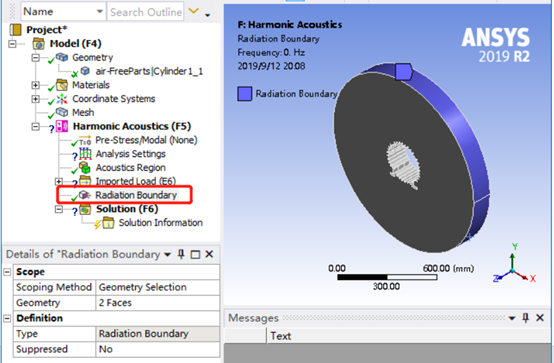The image size is (554, 363).
Task: Pin the Details panel
Action: click(x=181, y=254)
